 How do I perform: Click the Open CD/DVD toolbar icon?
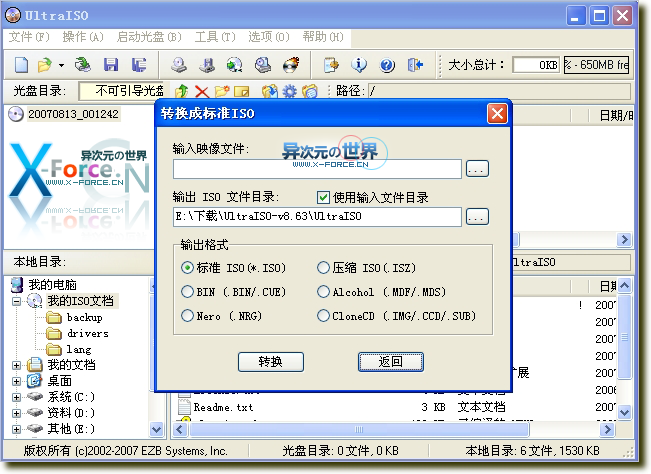83,65
